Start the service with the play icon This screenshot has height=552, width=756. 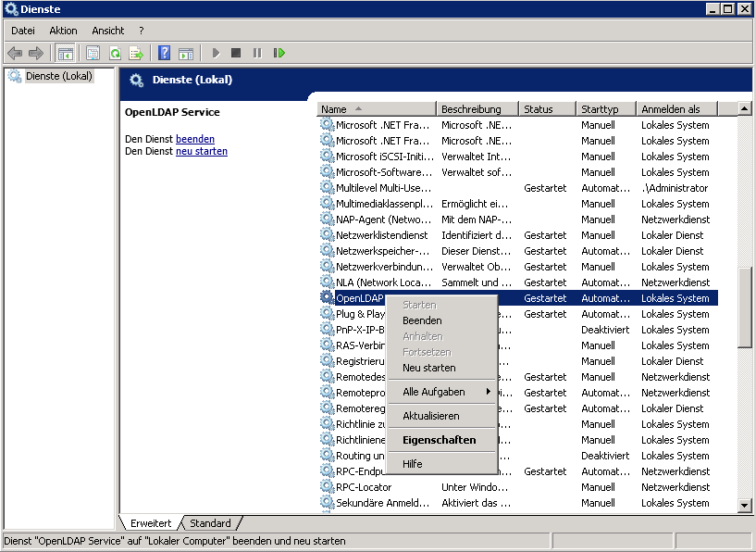coord(214,53)
